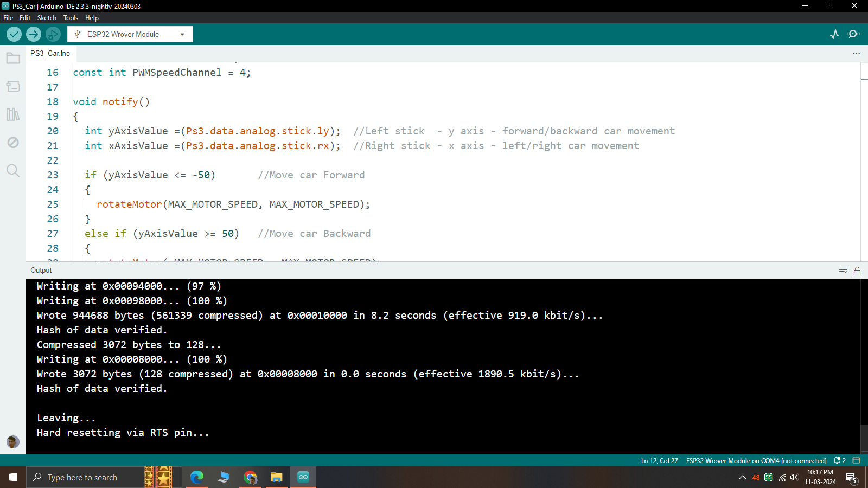
Task: Open Microsoft Edge from the taskbar
Action: tap(197, 477)
